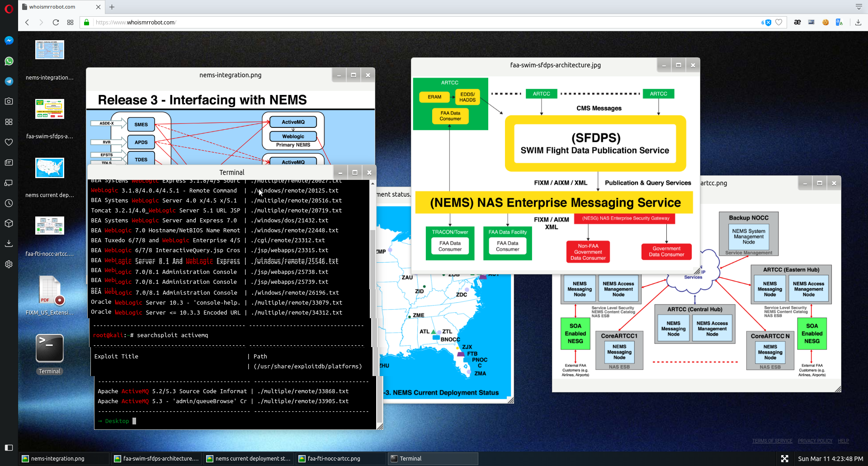868x466 pixels.
Task: Maximize the artcc.png window
Action: coord(819,183)
